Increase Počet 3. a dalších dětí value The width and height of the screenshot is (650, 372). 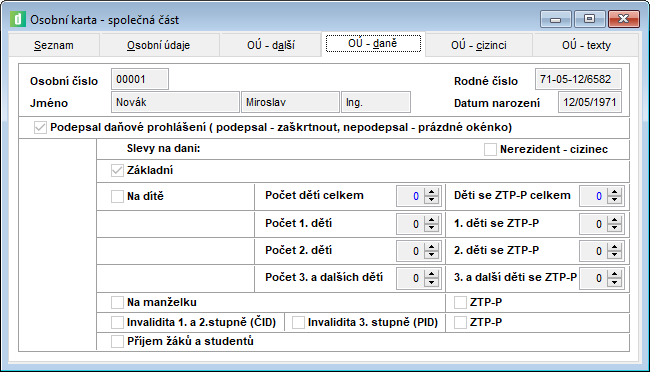[x=432, y=274]
